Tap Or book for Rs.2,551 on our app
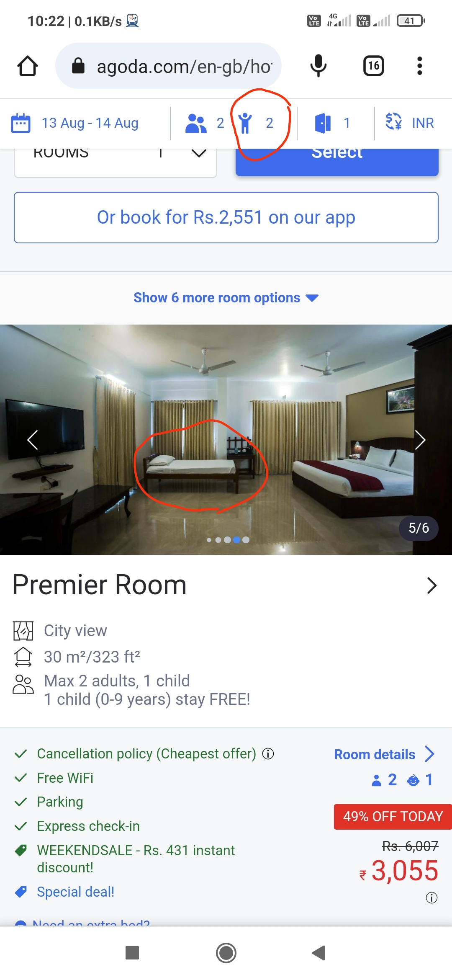Viewport: 452px width, 980px height. coord(226,217)
